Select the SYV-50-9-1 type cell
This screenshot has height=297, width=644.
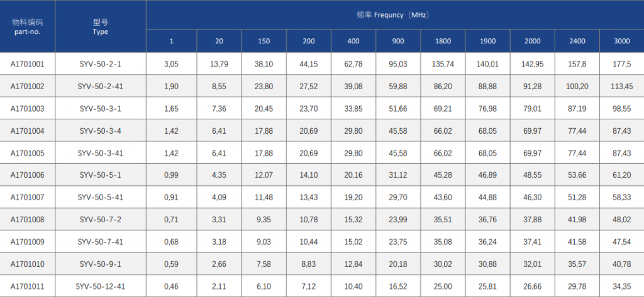tap(101, 264)
